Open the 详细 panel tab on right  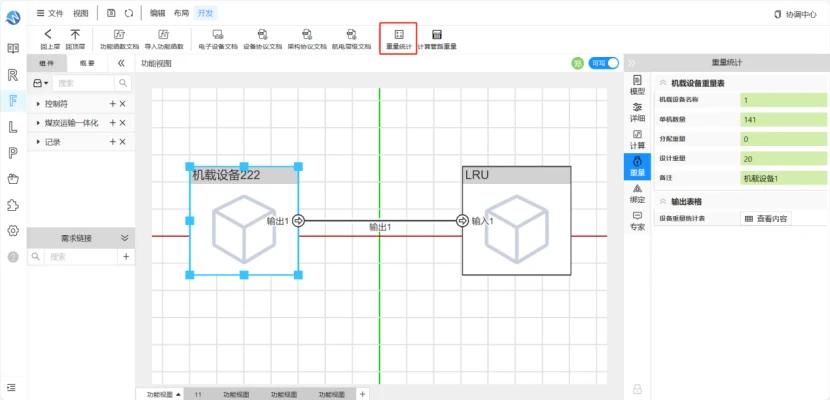[637, 112]
